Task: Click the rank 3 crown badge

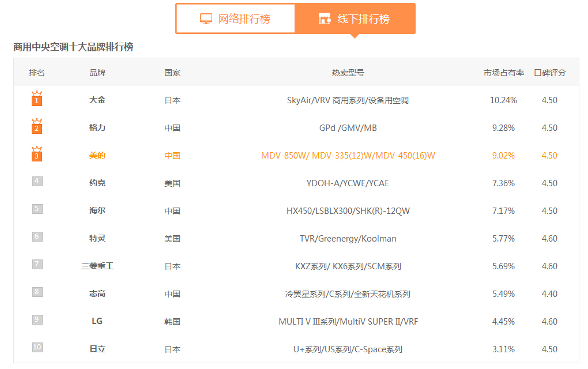Action: tap(37, 155)
